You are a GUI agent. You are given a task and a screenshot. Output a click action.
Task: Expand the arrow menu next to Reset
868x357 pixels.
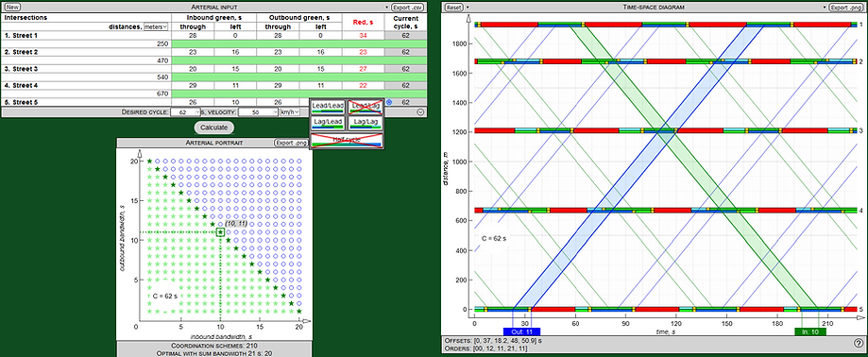tap(468, 8)
